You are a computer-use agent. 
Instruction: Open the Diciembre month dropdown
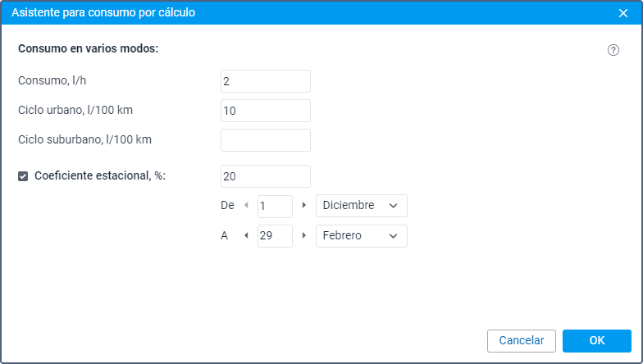pyautogui.click(x=361, y=206)
